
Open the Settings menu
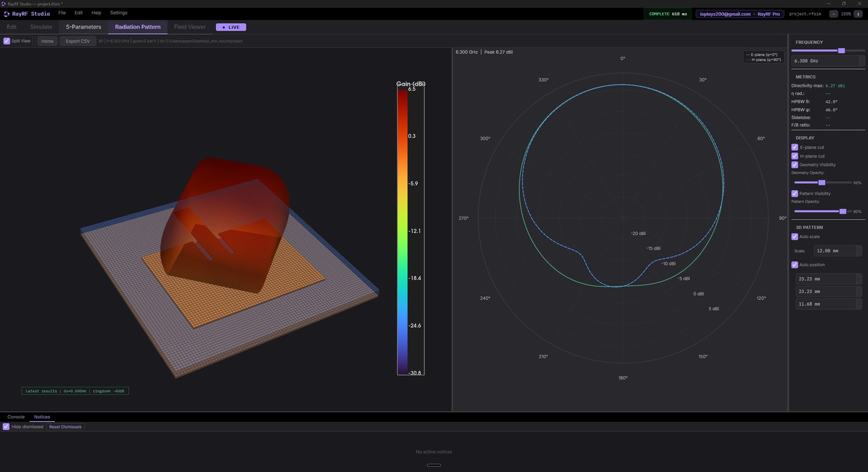pyautogui.click(x=119, y=13)
